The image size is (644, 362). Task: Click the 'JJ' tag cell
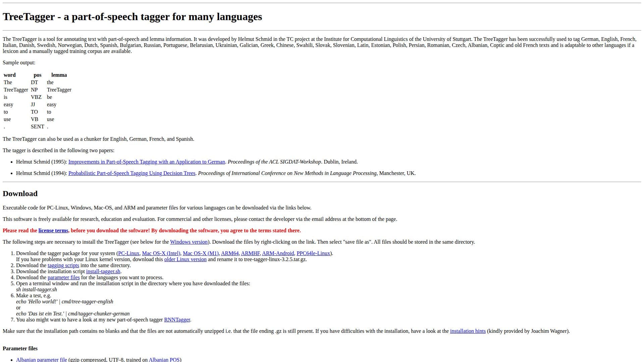tap(33, 105)
